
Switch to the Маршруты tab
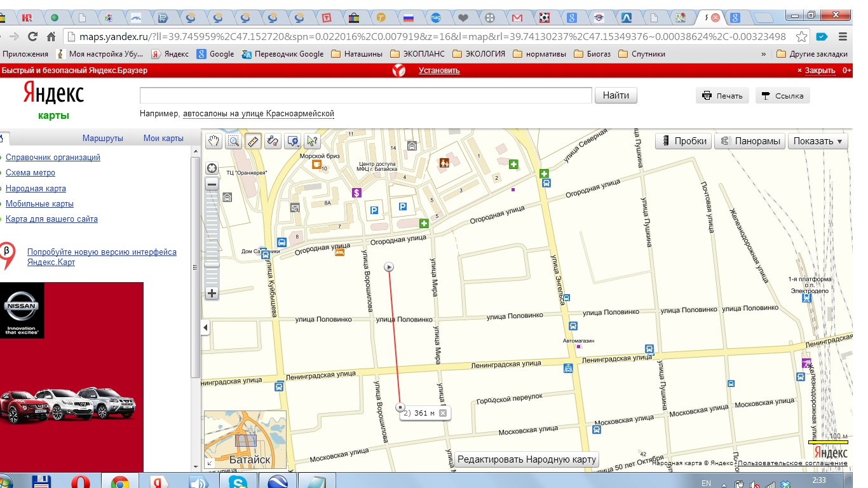103,138
